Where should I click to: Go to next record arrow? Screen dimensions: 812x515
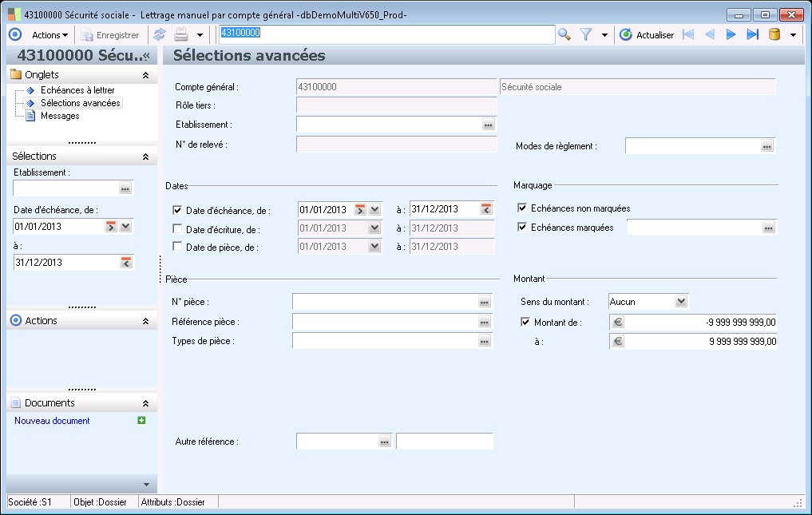click(x=731, y=34)
